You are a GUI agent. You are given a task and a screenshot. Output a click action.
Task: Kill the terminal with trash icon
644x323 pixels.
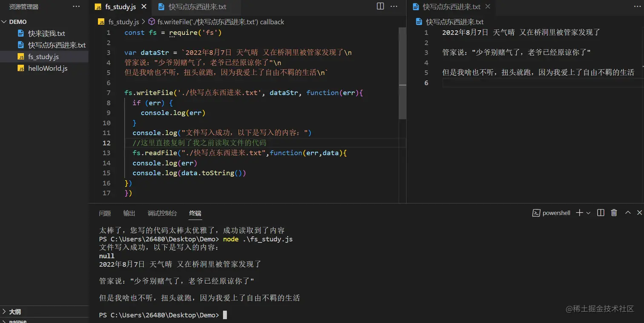click(x=614, y=213)
